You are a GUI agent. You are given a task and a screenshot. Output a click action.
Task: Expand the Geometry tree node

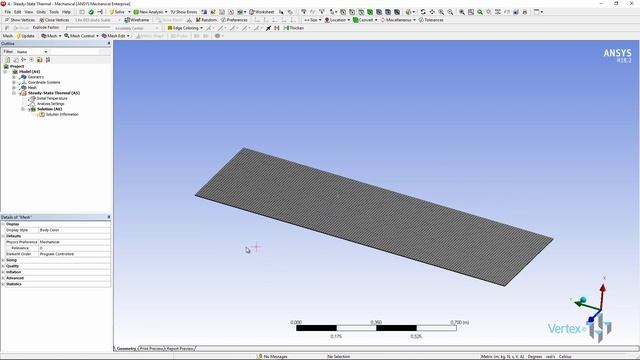[14, 77]
